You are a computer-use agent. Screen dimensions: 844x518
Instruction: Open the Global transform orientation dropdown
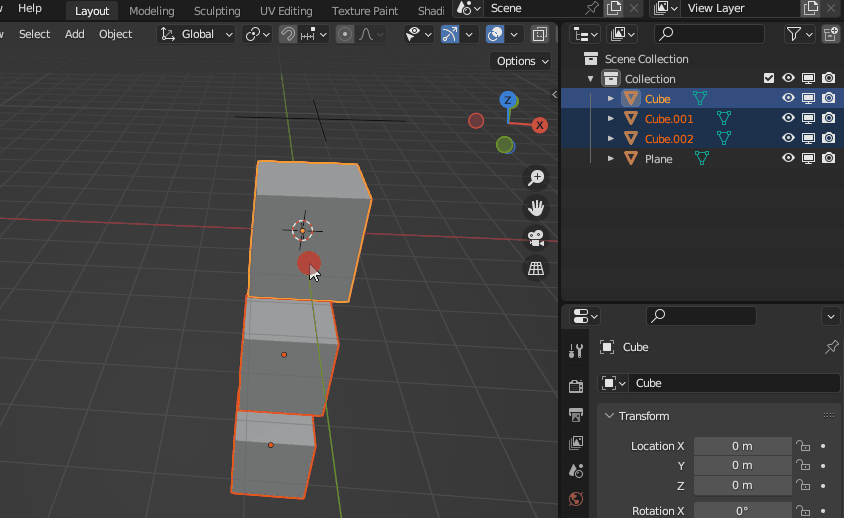pyautogui.click(x=196, y=34)
